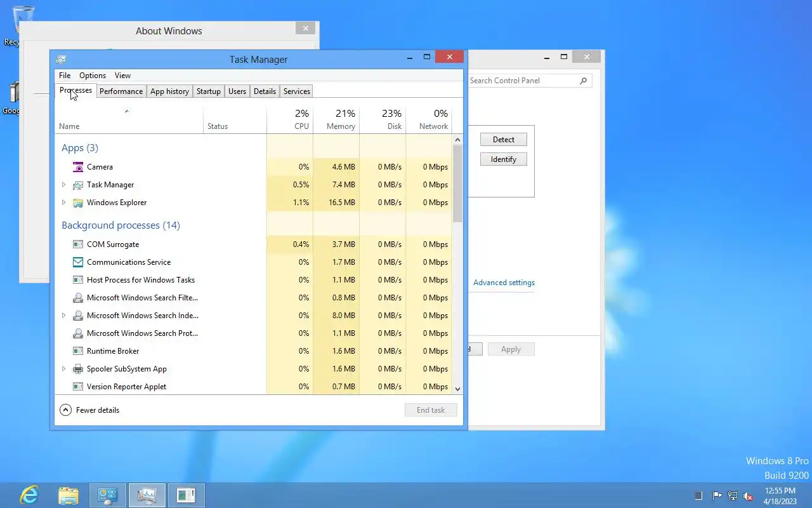Click the Microsoft Windows Search Protocol icon
The image size is (812, 508).
point(77,333)
